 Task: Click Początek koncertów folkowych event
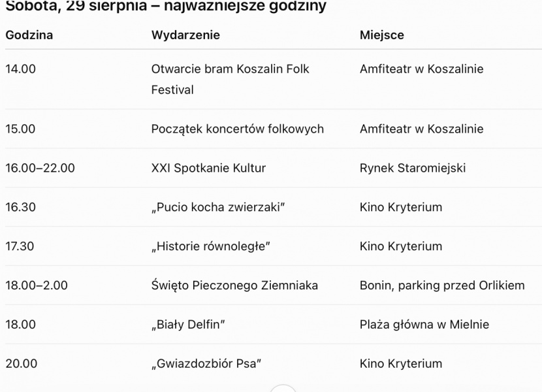pyautogui.click(x=238, y=129)
